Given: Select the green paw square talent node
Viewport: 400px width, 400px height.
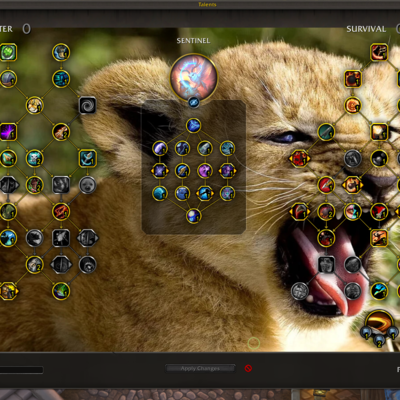Looking at the screenshot, I should coord(8,52).
